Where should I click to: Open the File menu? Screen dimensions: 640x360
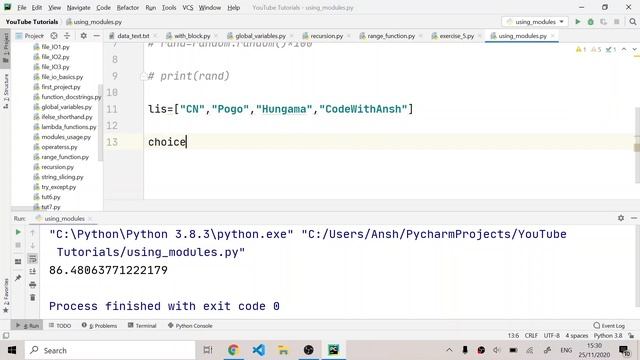22,8
